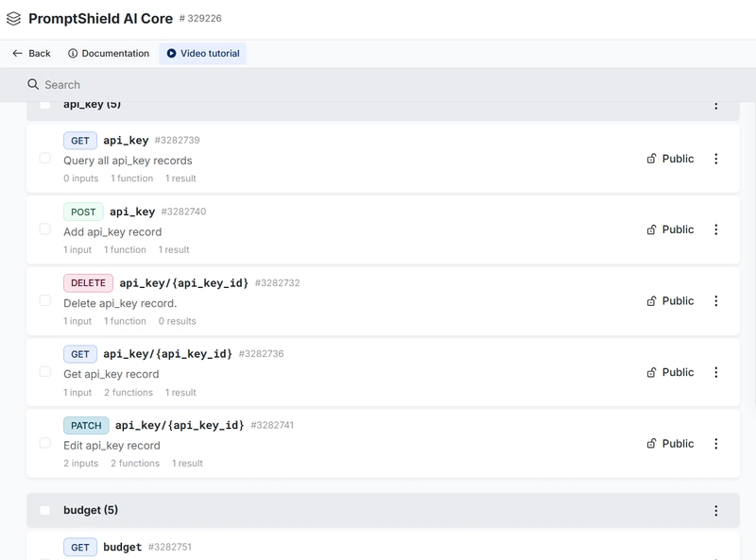Open the DELETE api_key/{api_key_id} endpoint

click(183, 283)
